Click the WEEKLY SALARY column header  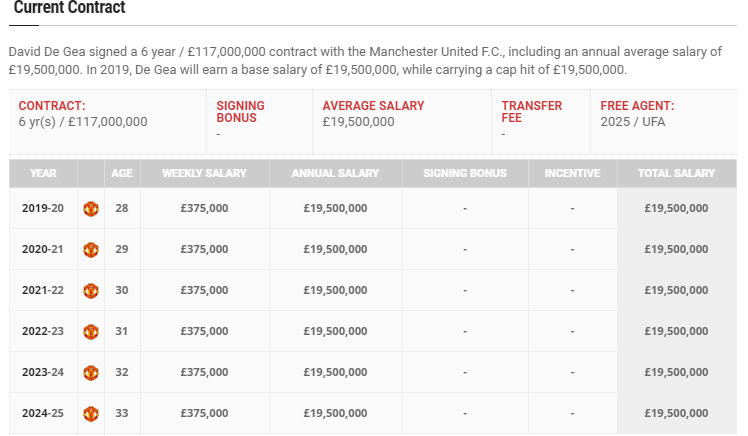click(x=205, y=173)
